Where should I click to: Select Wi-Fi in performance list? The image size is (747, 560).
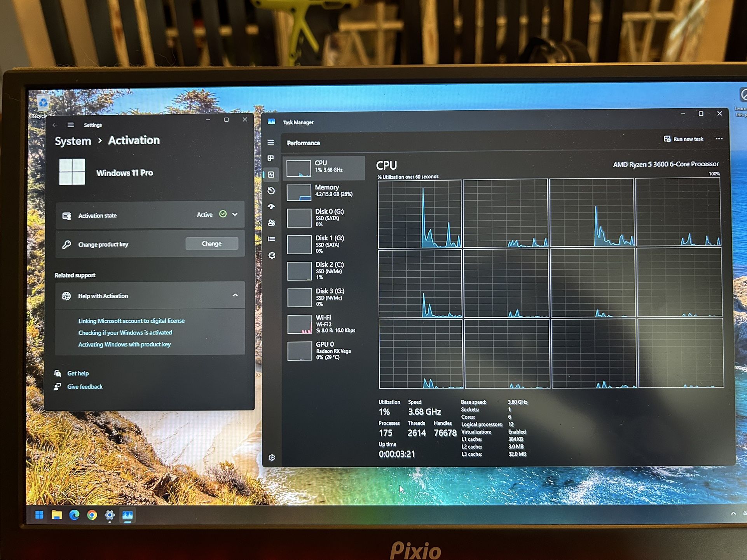point(325,324)
